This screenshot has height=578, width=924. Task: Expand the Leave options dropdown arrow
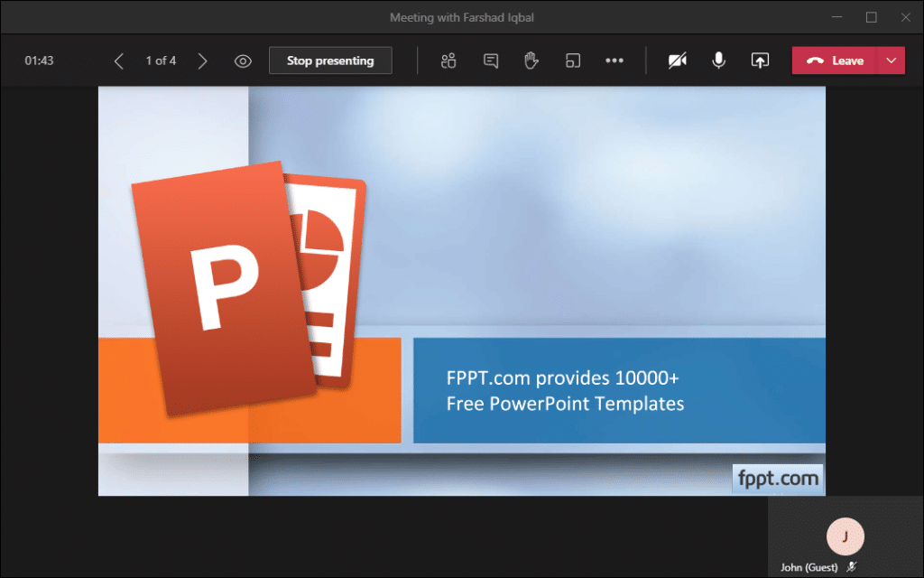(x=891, y=61)
